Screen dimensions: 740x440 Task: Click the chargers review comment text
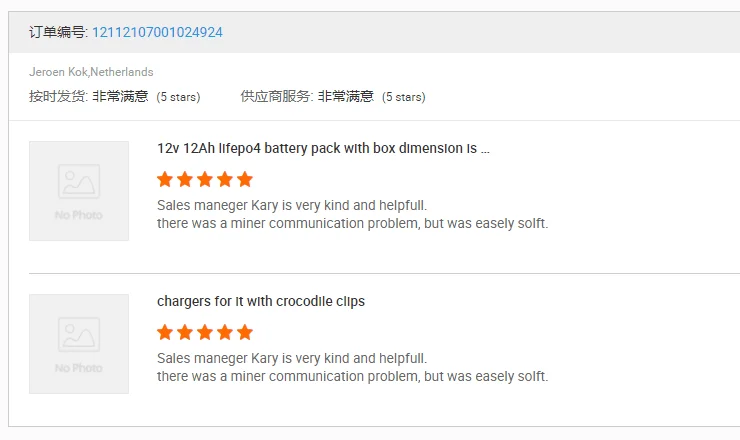click(x=353, y=367)
